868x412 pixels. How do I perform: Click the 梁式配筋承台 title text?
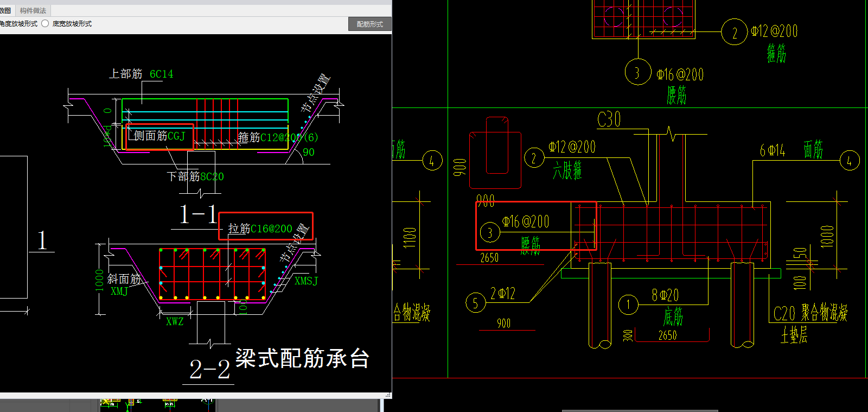tap(302, 358)
